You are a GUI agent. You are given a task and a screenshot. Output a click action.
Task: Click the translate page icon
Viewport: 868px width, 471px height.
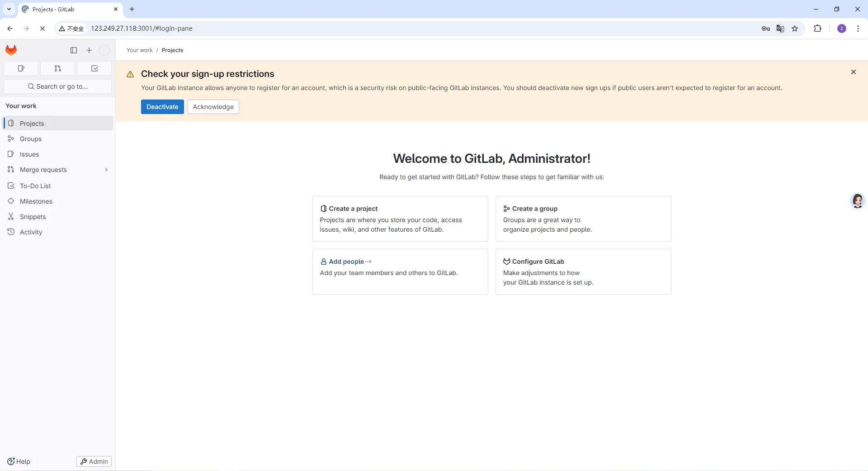(780, 29)
